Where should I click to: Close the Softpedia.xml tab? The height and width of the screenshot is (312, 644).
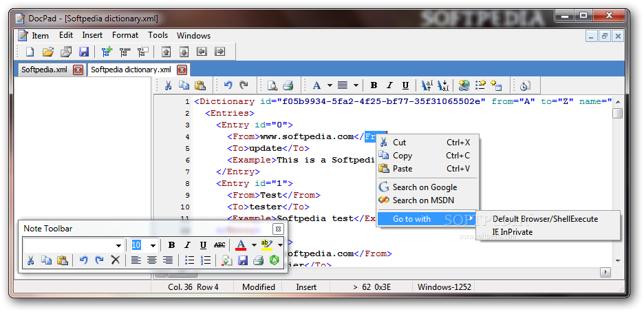(x=78, y=70)
